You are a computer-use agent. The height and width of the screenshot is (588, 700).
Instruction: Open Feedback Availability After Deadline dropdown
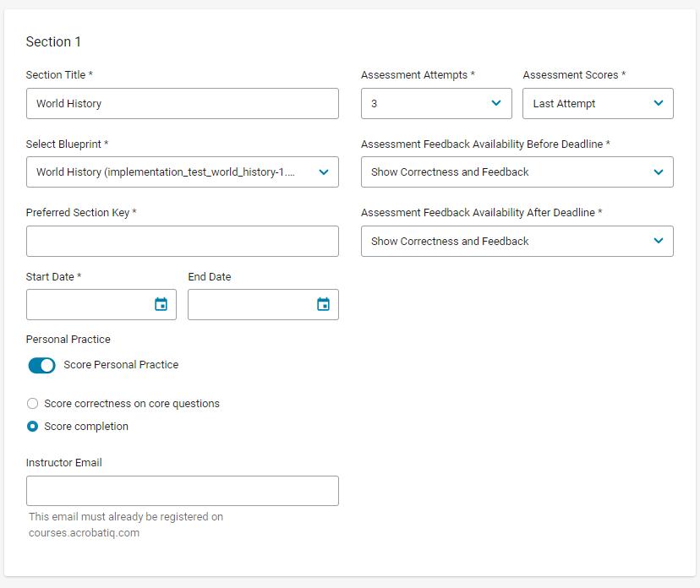(517, 241)
